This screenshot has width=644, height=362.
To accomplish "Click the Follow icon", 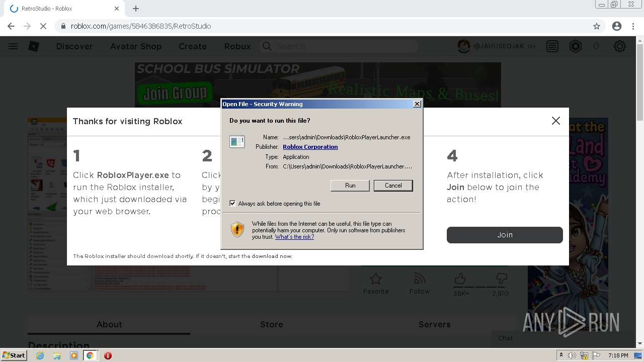I will coord(420,279).
